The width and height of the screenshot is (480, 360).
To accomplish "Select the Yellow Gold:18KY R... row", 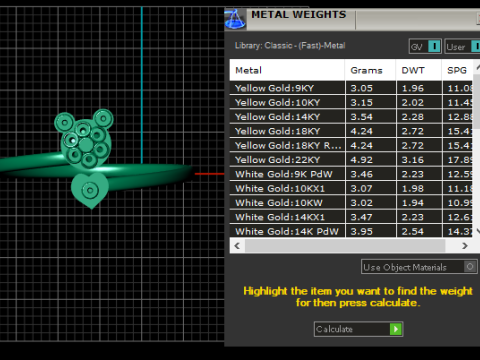I will [351, 145].
